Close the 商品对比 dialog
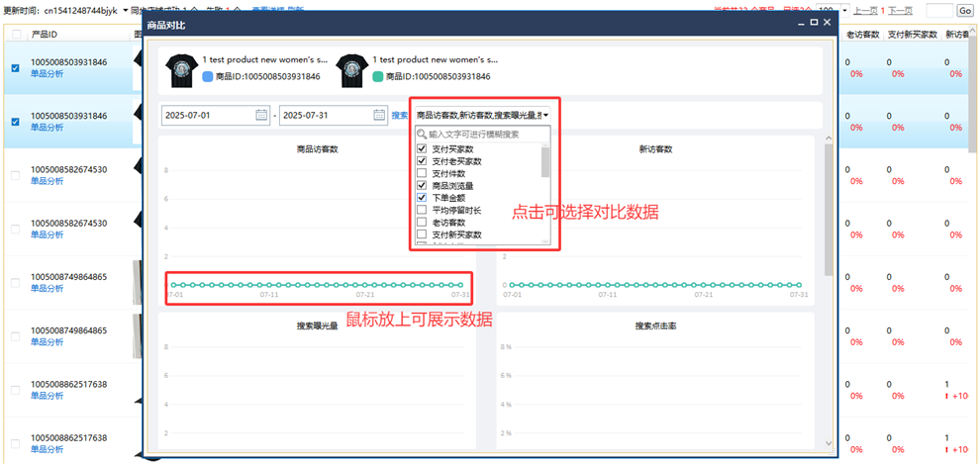 [827, 23]
